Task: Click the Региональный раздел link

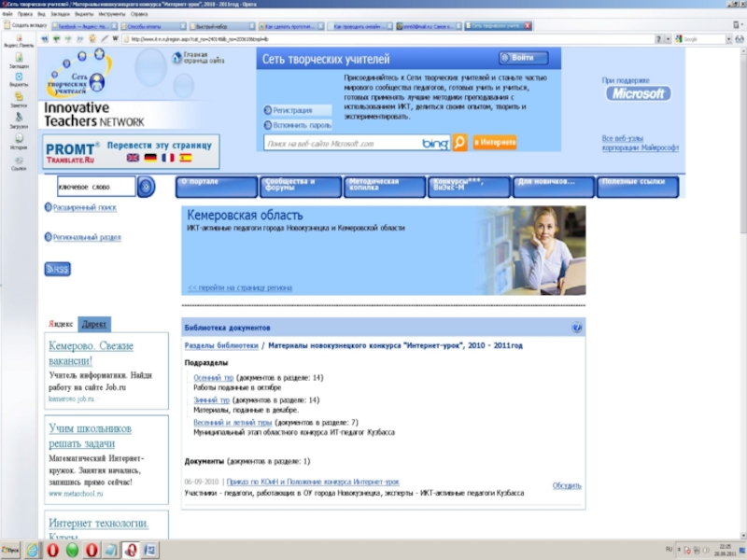Action: tap(87, 237)
